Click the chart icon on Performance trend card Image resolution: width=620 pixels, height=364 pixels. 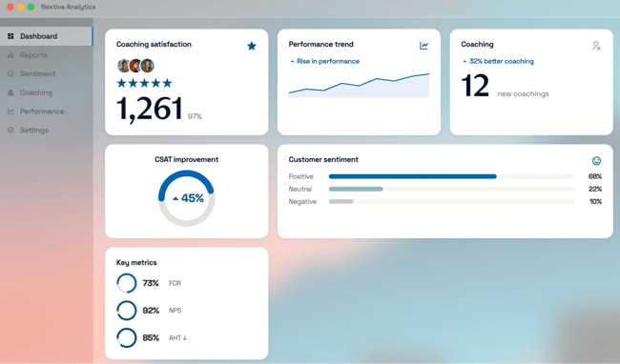(x=424, y=46)
